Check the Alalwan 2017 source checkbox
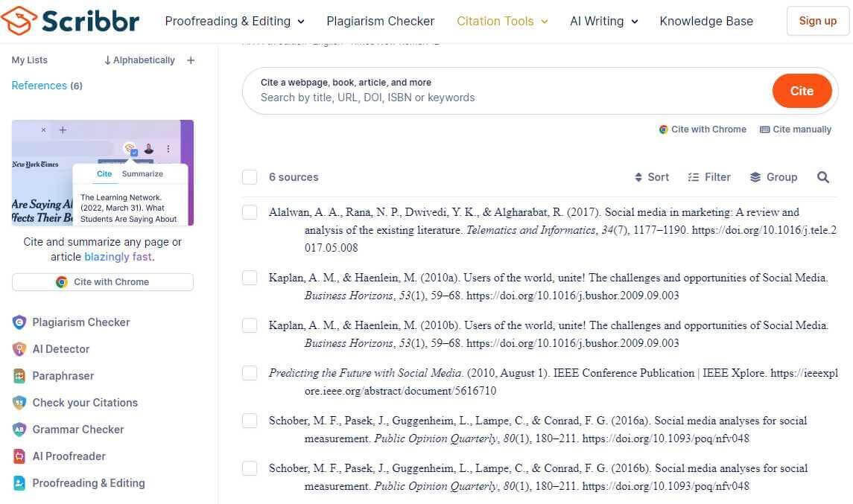Screen dimensions: 853x504 250,212
